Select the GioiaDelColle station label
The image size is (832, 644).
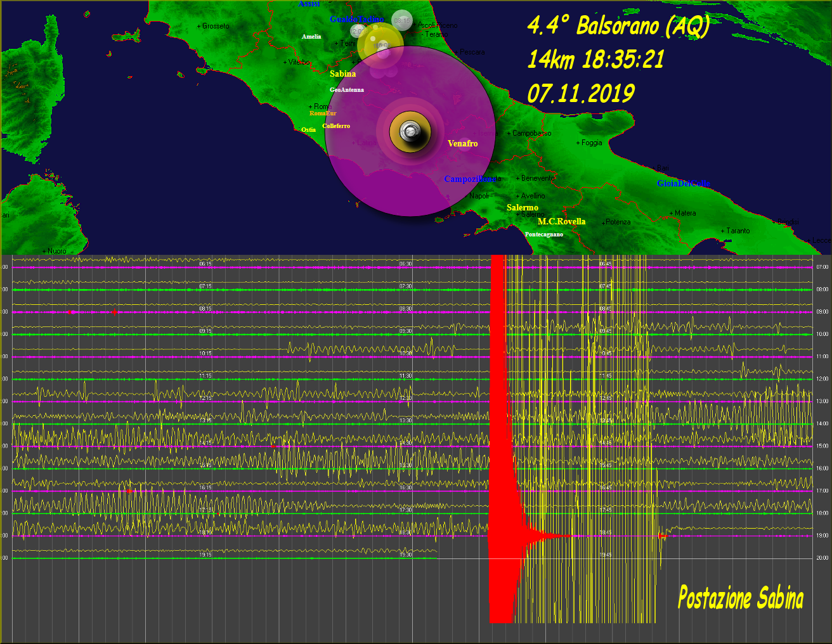pos(684,184)
